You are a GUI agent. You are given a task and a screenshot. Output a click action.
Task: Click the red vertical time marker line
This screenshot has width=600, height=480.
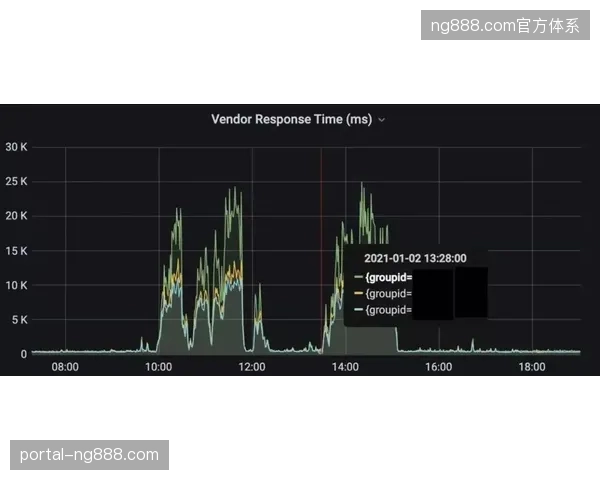pyautogui.click(x=321, y=251)
